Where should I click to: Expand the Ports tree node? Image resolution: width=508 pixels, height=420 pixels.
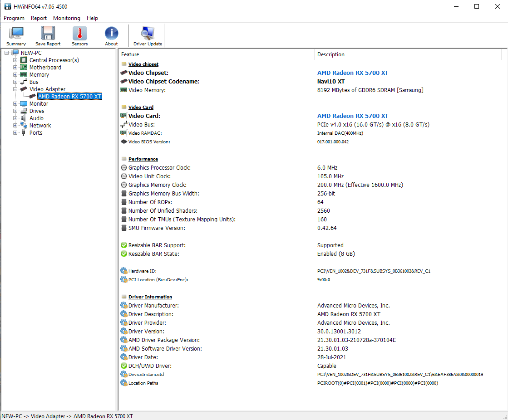click(15, 132)
